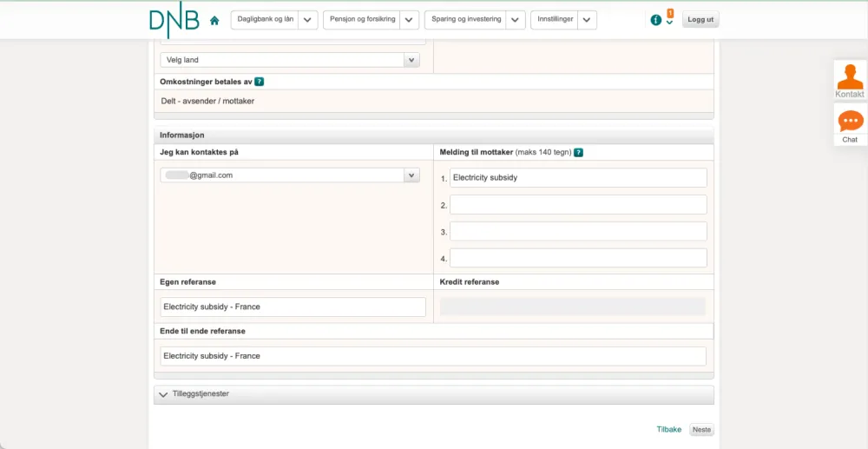This screenshot has width=868, height=449.
Task: Click message line 2 input field
Action: pyautogui.click(x=578, y=205)
